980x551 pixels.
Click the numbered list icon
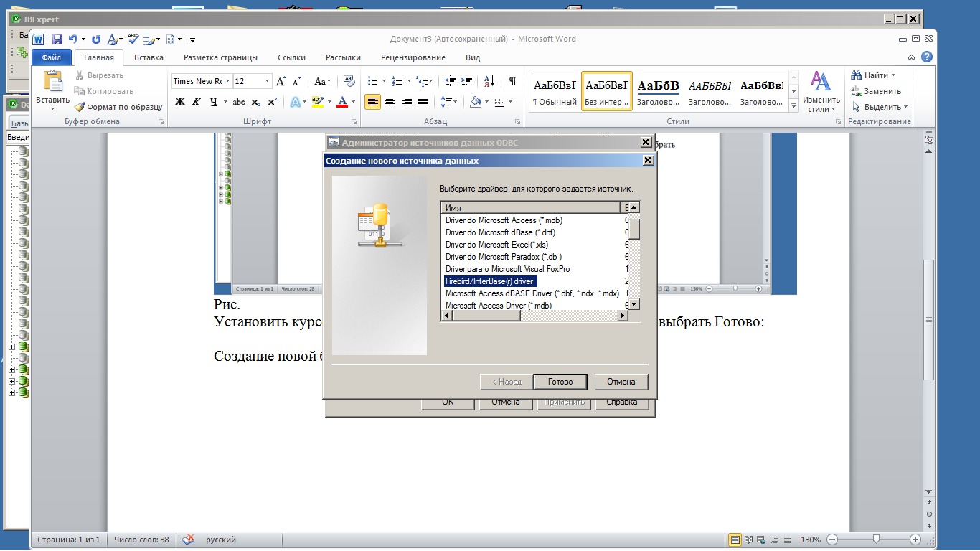coord(398,81)
